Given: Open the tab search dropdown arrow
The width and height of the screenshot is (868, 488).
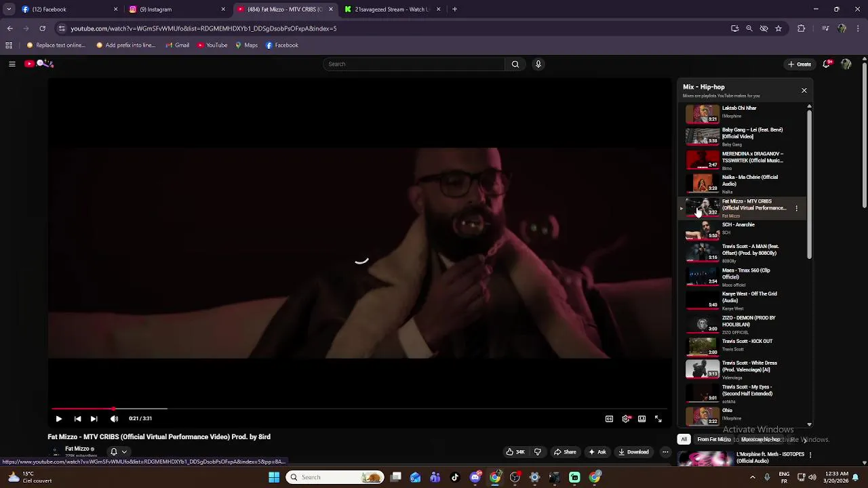Looking at the screenshot, I should 8,9.
